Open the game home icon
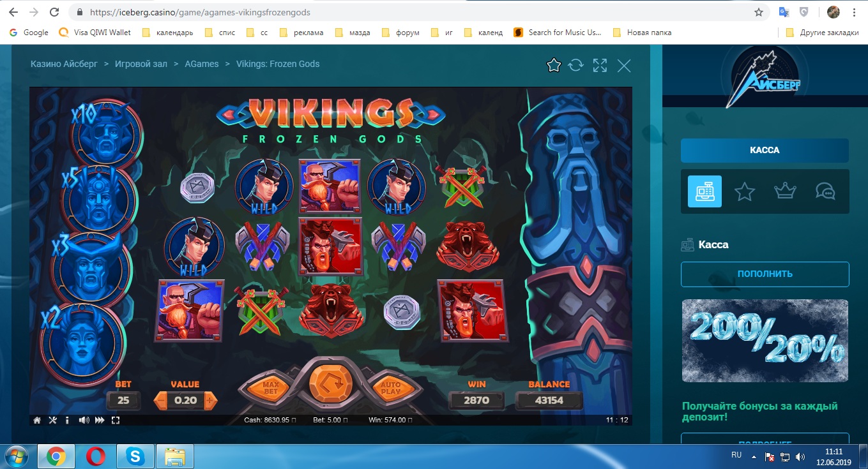868x469 pixels. point(38,420)
